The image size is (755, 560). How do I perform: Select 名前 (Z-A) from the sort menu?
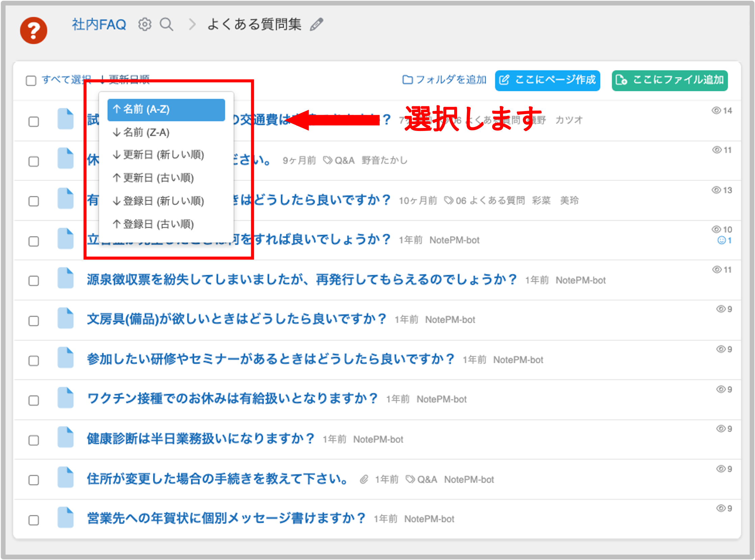(x=141, y=132)
